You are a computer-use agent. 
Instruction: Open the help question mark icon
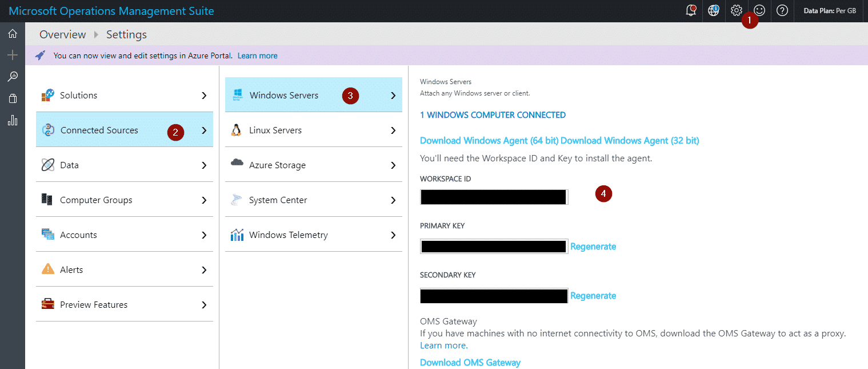point(782,10)
